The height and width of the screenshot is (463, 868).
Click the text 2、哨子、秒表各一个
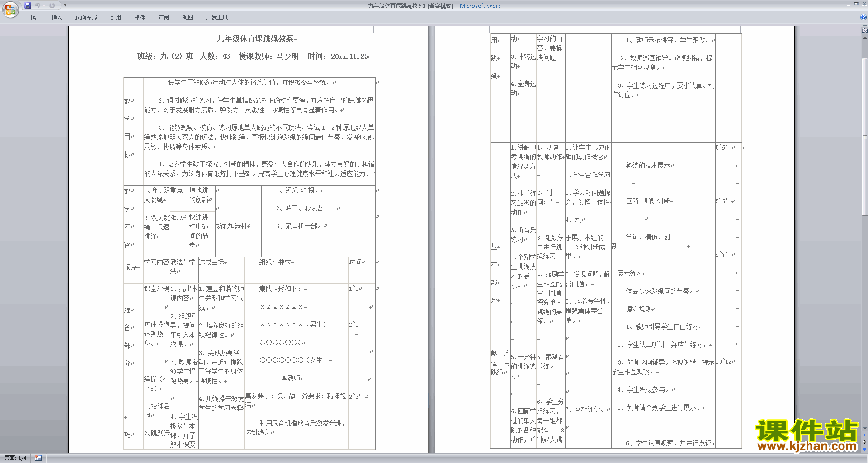coord(306,208)
